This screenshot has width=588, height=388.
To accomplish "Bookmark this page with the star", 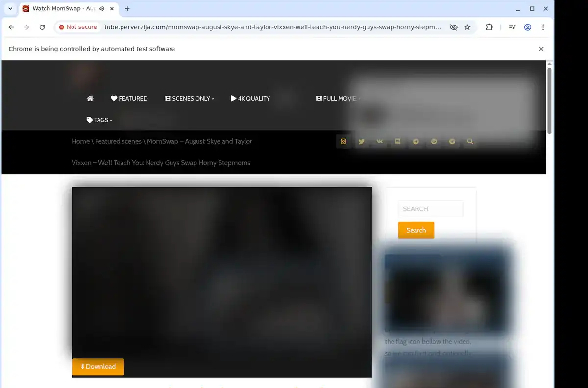I will click(467, 27).
